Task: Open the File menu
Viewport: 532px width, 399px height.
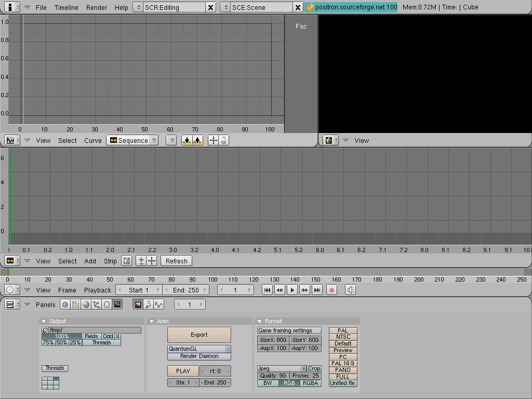Action: pos(41,7)
